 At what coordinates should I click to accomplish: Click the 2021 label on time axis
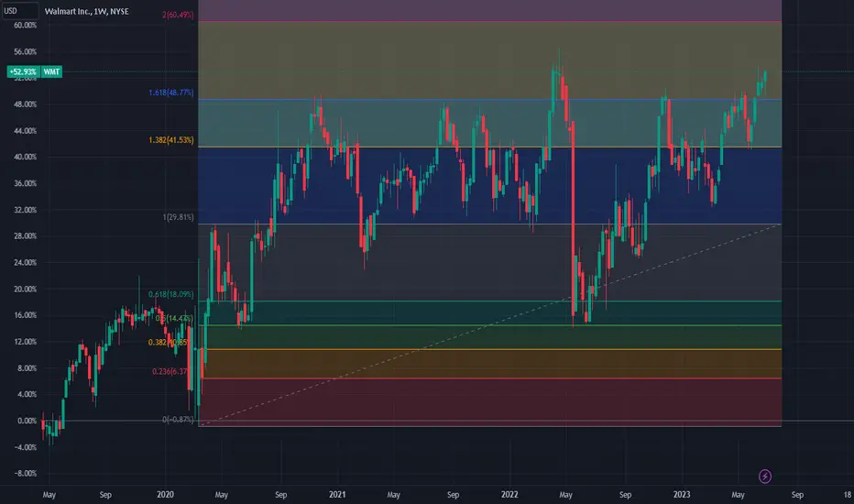(x=337, y=495)
